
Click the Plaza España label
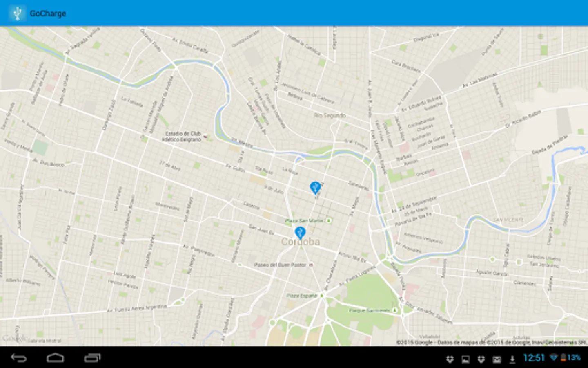[302, 295]
